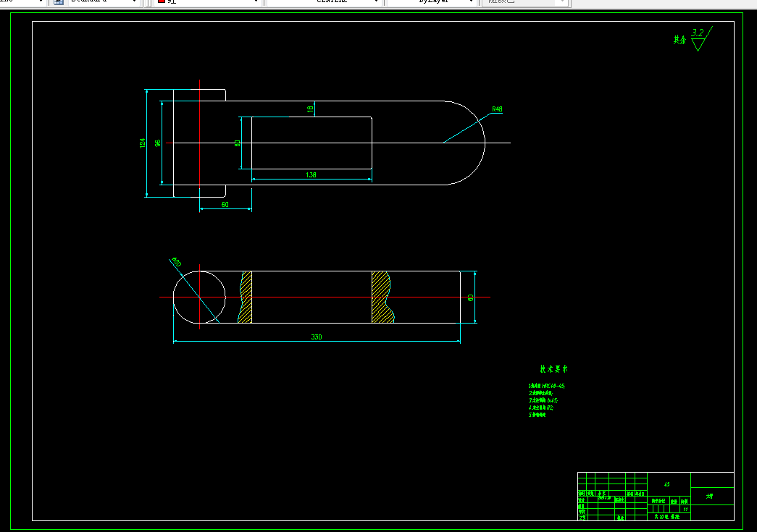Open the CENTER linetype dropdown
The height and width of the screenshot is (532, 757).
click(324, 2)
